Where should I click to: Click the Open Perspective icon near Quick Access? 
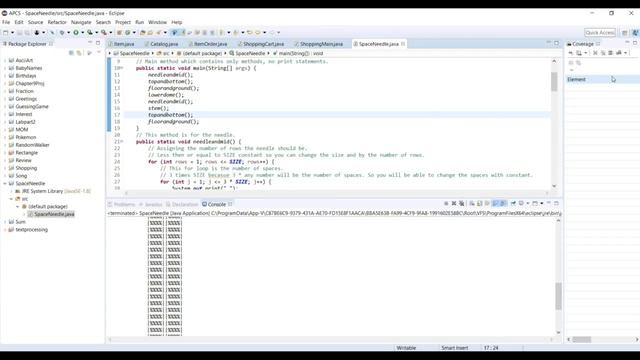tap(624, 33)
